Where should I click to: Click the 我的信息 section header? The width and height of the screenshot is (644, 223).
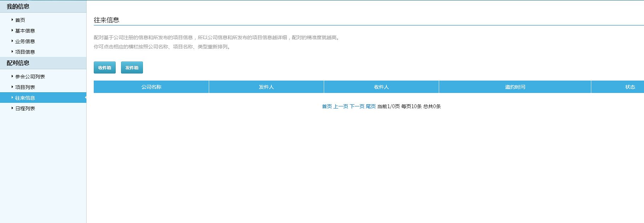click(x=18, y=6)
